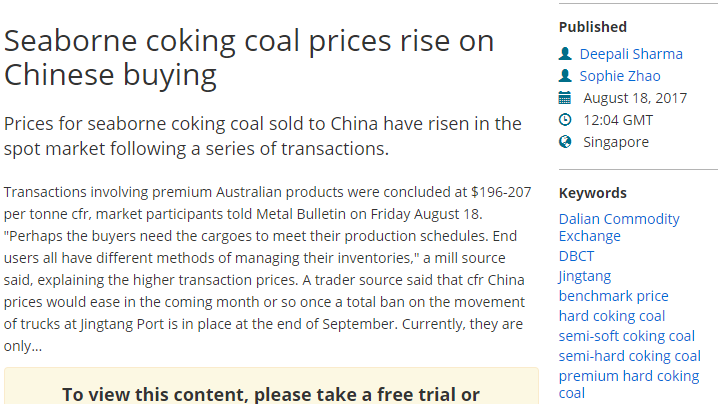Screen dimensions: 718x404
Task: Open the Jingtang keyword link
Action: [x=585, y=276]
